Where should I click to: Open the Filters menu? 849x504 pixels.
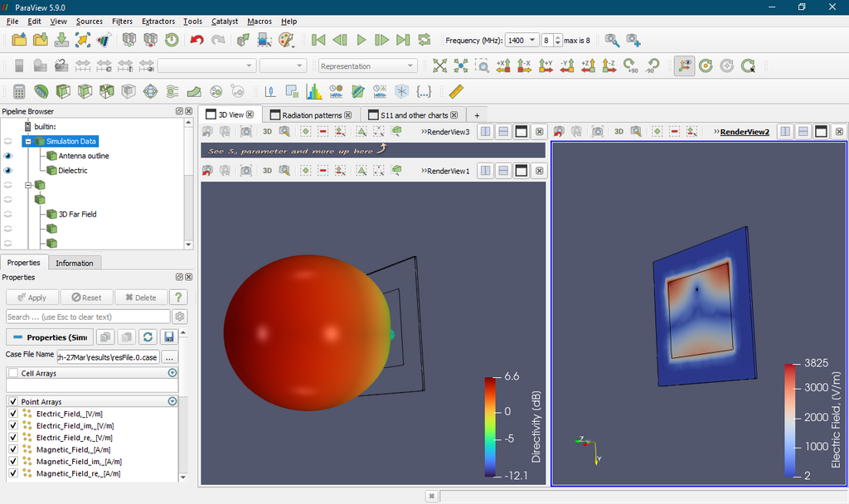pos(122,21)
